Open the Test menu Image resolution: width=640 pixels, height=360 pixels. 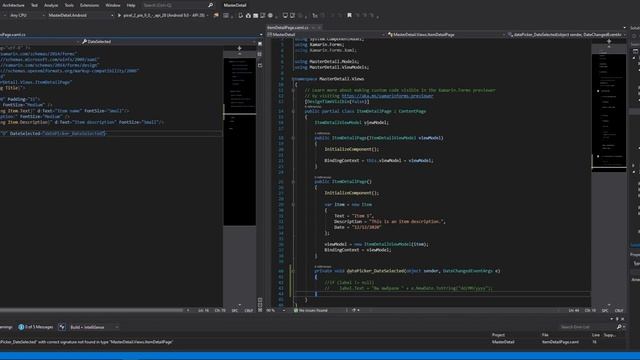coord(34,5)
